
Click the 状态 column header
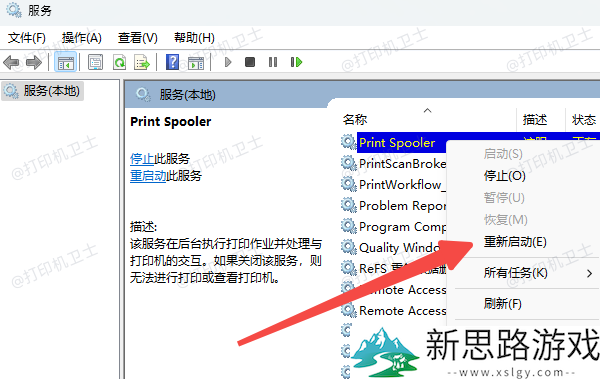pyautogui.click(x=584, y=120)
